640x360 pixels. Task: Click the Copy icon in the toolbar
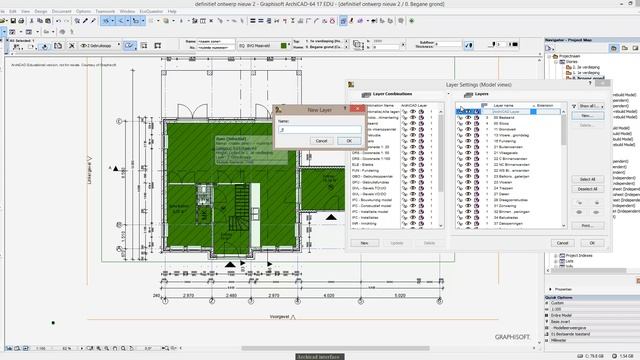[40, 21]
